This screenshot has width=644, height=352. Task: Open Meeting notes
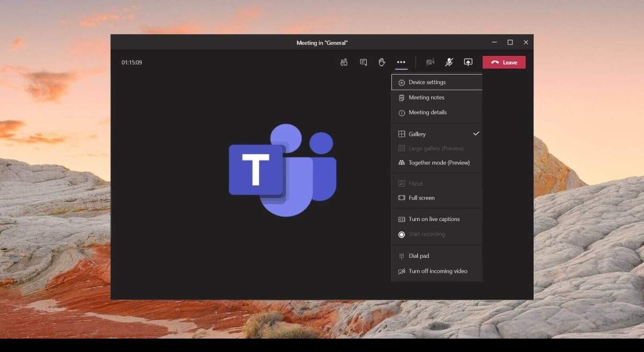pyautogui.click(x=437, y=97)
